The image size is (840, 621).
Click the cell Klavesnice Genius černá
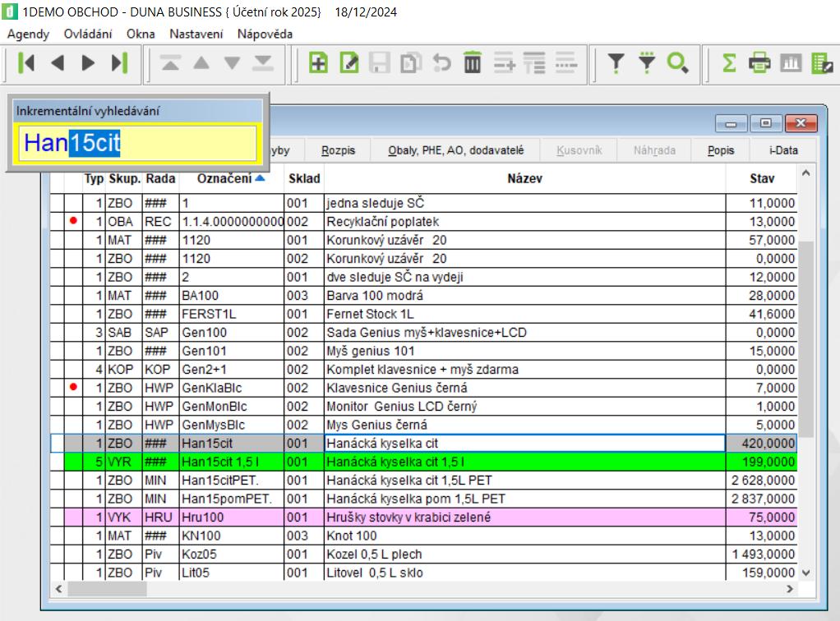click(x=524, y=388)
